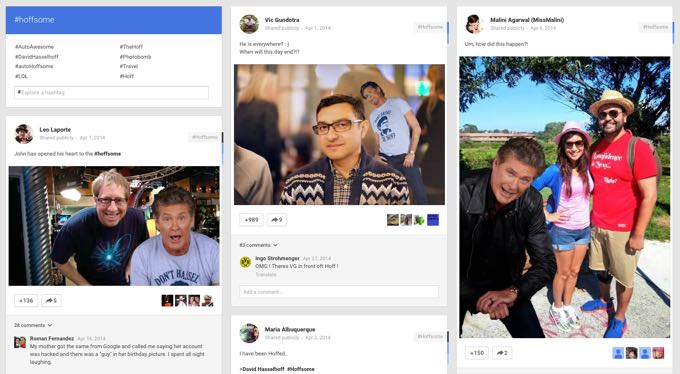This screenshot has width=680, height=374.
Task: Open Vic Gundotra's profile avatar
Action: [249, 24]
